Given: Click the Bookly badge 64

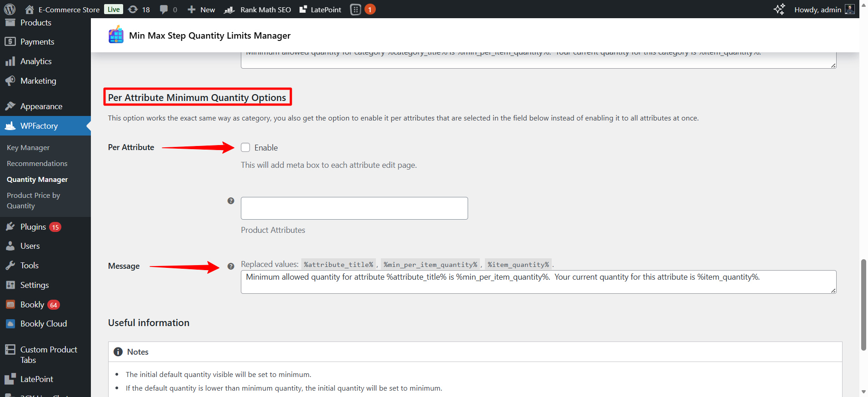Looking at the screenshot, I should [x=54, y=305].
